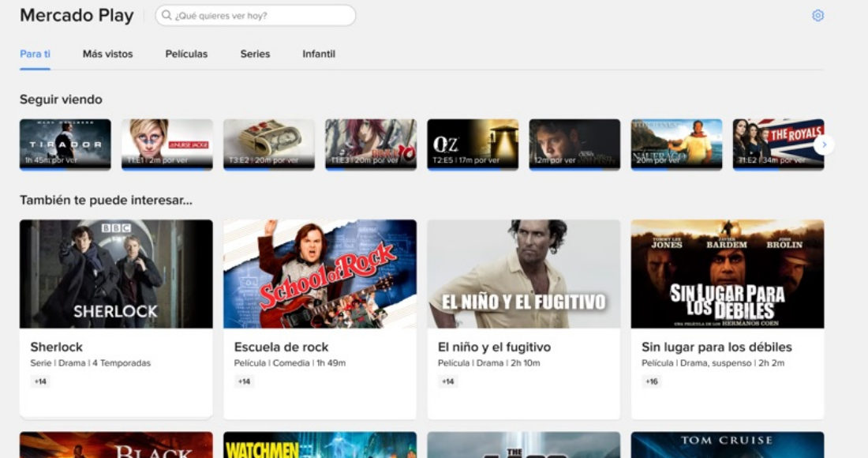Image resolution: width=868 pixels, height=458 pixels.
Task: Type in the '¿Qué quieres ver hoy?' search box
Action: point(260,16)
